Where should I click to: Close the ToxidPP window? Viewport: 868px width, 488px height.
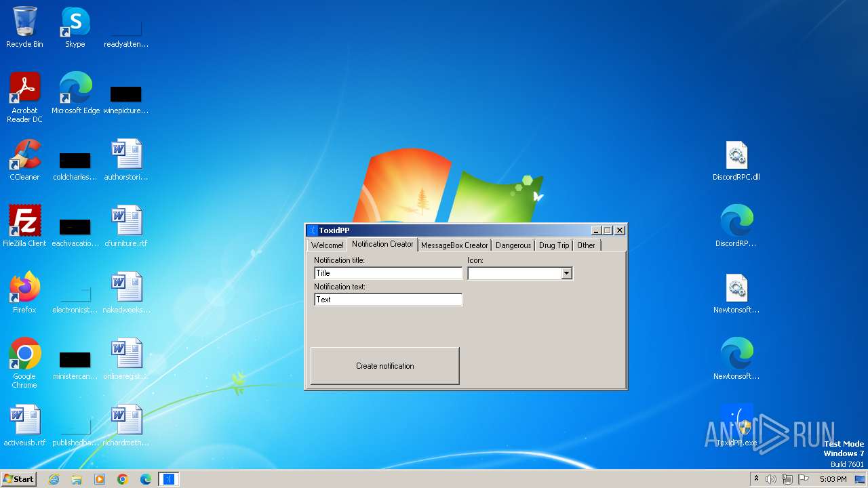pos(620,230)
